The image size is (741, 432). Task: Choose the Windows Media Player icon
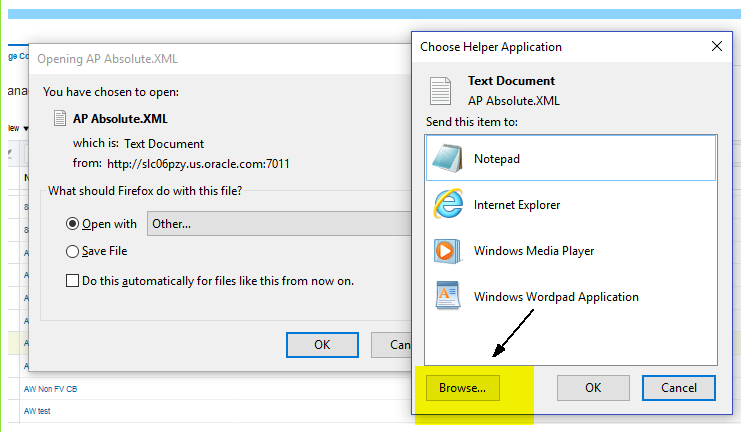(447, 251)
